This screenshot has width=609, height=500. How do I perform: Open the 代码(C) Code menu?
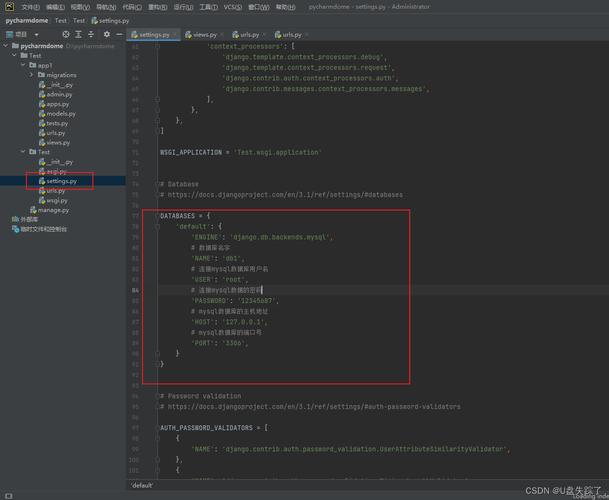tap(132, 7)
